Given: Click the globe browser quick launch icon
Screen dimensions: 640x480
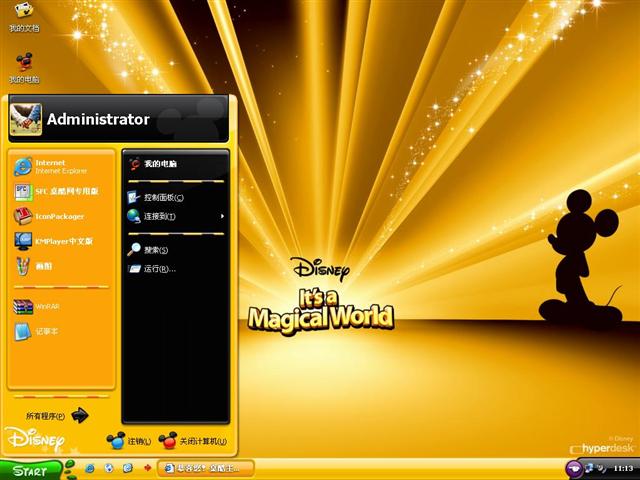Looking at the screenshot, I should (x=109, y=469).
